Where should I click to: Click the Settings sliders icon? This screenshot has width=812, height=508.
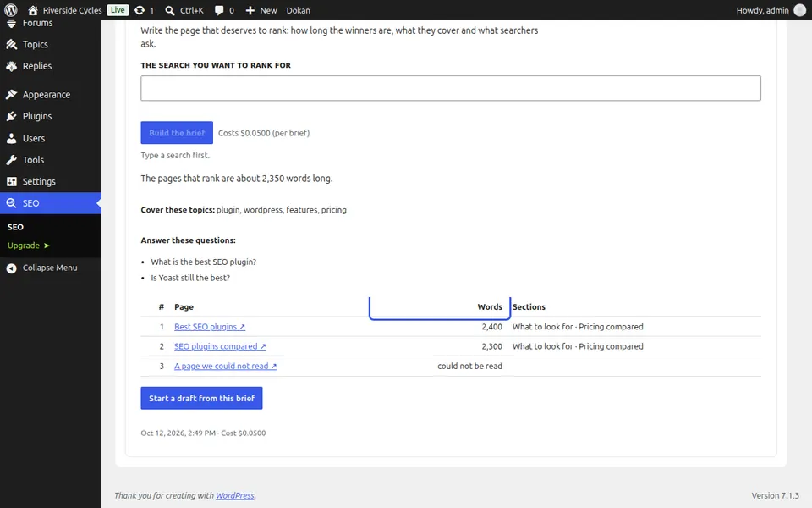11,181
